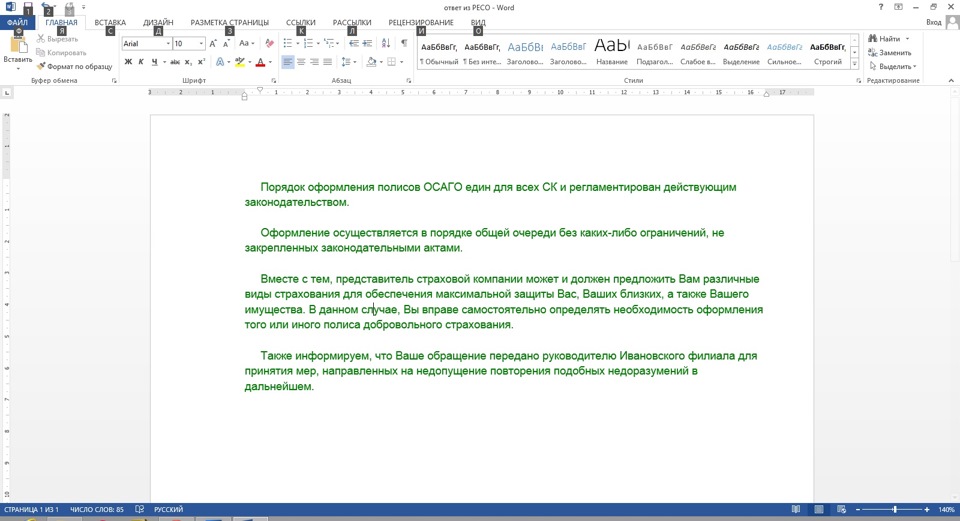
Task: Justify the text
Action: pos(328,62)
